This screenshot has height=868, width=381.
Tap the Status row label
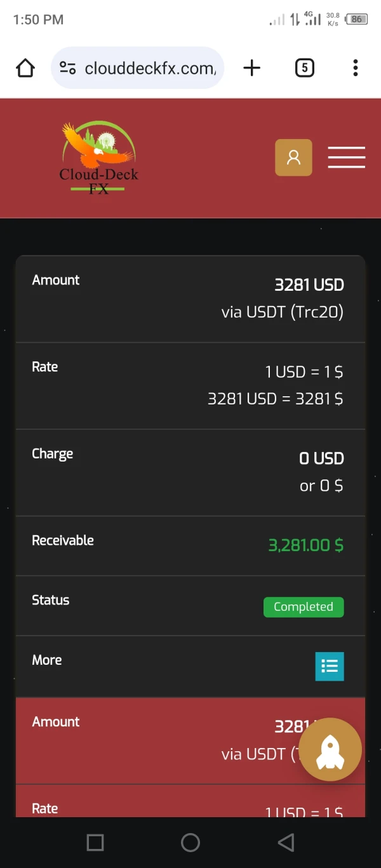51,601
